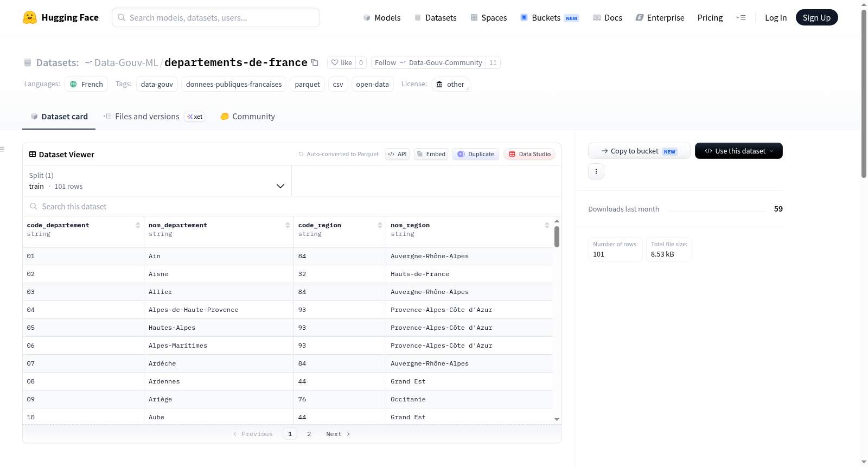
Task: Sort by nom_departement column sort icon
Action: (288, 225)
